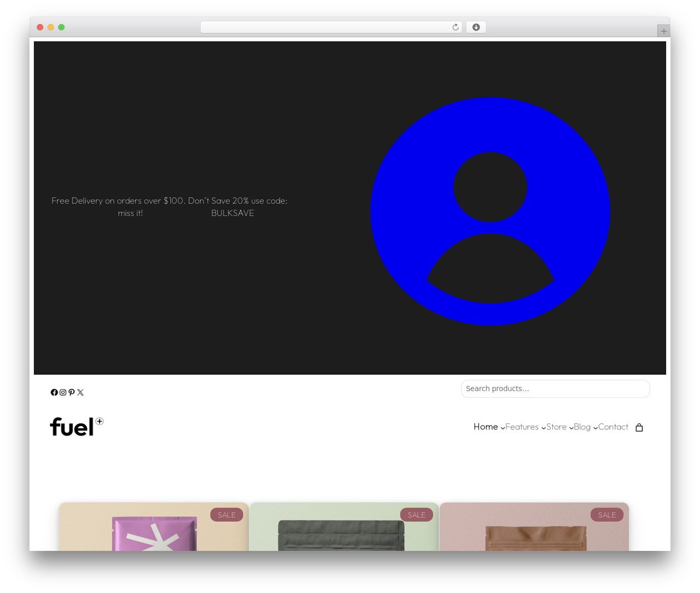Click the SALE badge on brown pouch

click(607, 515)
